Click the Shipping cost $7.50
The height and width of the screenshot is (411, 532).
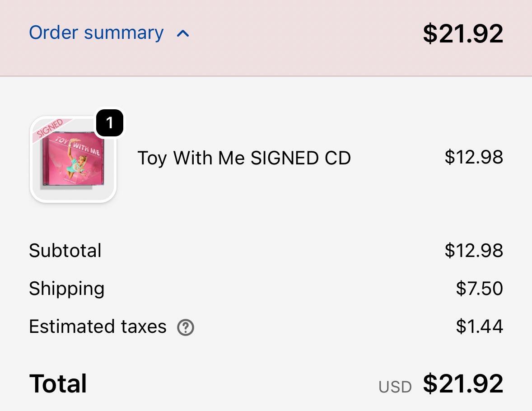coord(480,289)
